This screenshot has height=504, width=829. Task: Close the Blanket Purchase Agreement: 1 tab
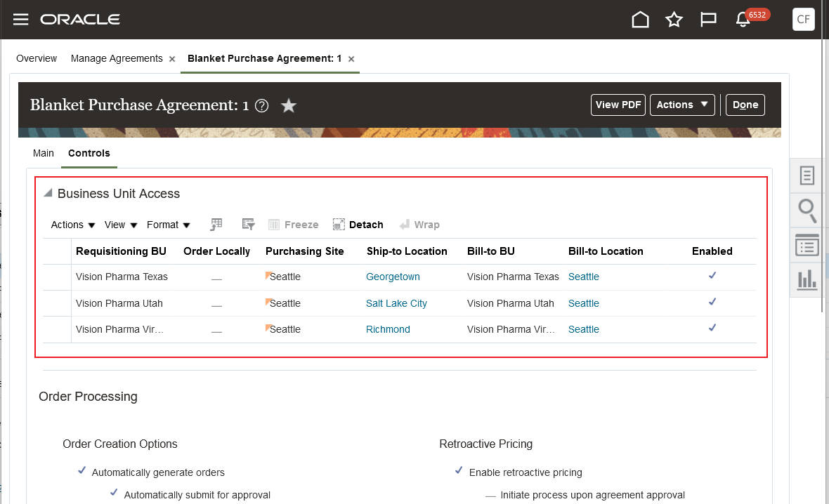tap(351, 59)
